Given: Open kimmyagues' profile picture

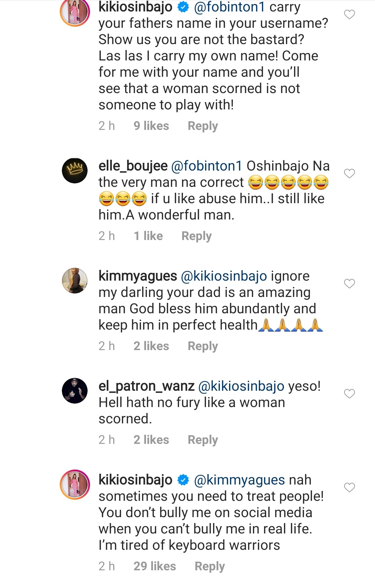Looking at the screenshot, I should click(x=75, y=281).
